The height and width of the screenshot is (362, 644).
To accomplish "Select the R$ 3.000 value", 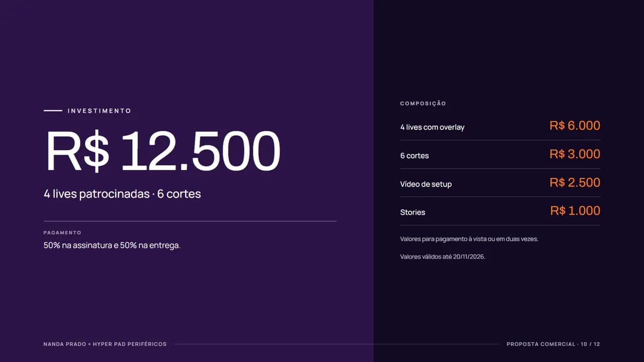I will (575, 154).
